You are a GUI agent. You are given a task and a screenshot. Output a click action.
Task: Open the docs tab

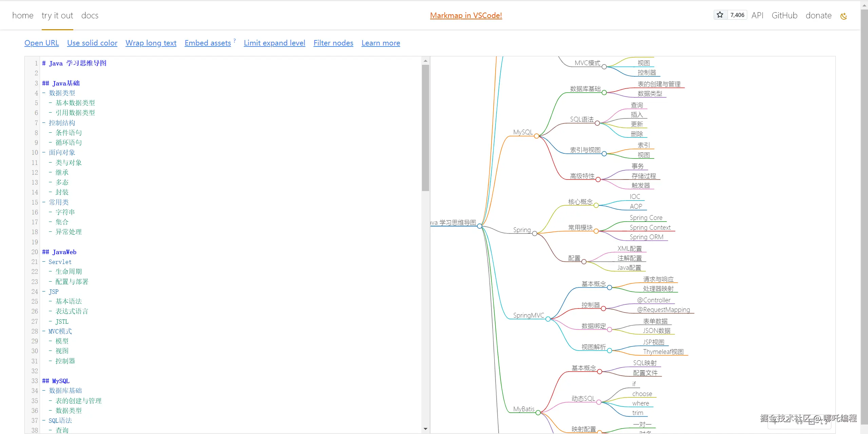90,16
